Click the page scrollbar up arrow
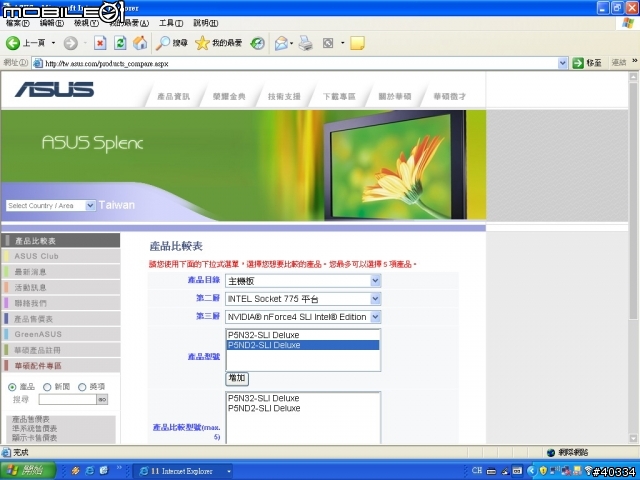The height and width of the screenshot is (480, 640). 633,77
